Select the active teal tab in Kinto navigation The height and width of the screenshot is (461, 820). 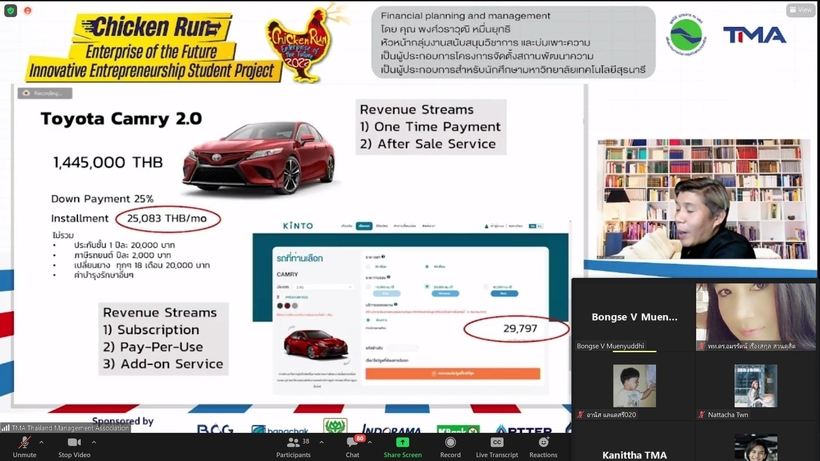(x=364, y=226)
